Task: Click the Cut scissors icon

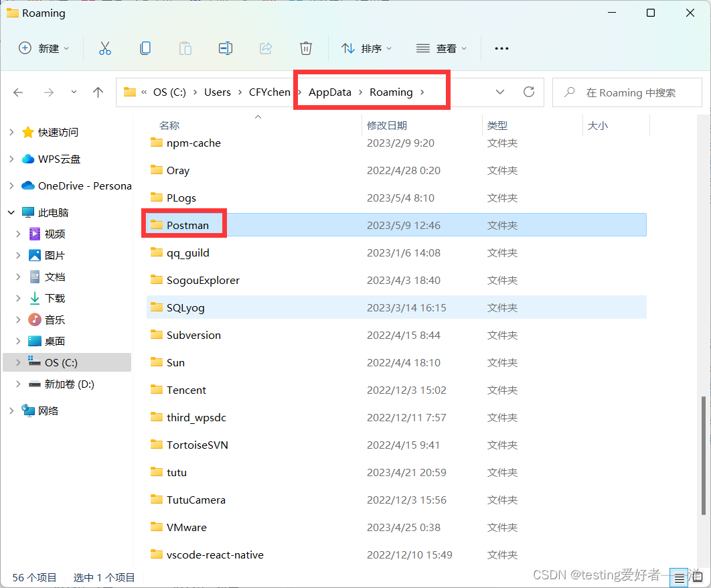Action: click(104, 48)
